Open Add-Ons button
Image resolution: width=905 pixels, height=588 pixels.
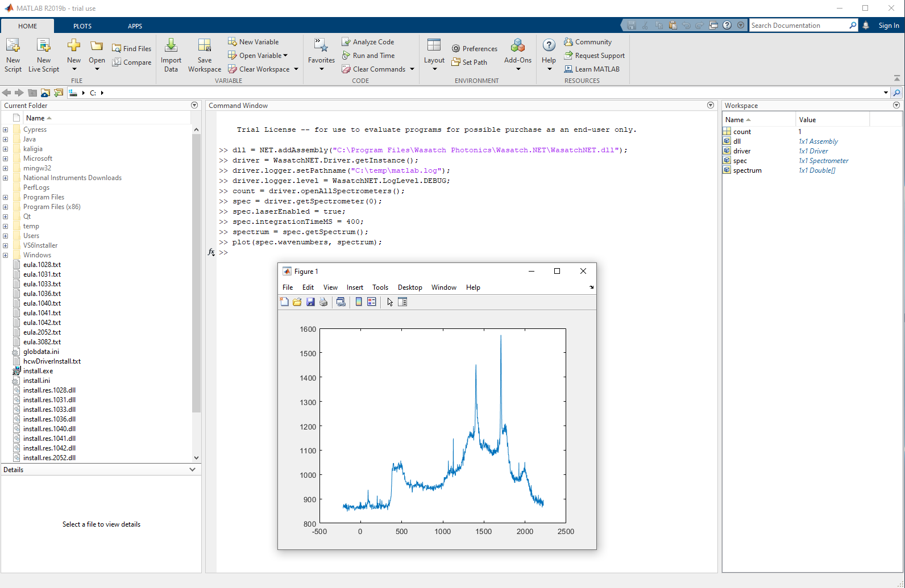[518, 55]
